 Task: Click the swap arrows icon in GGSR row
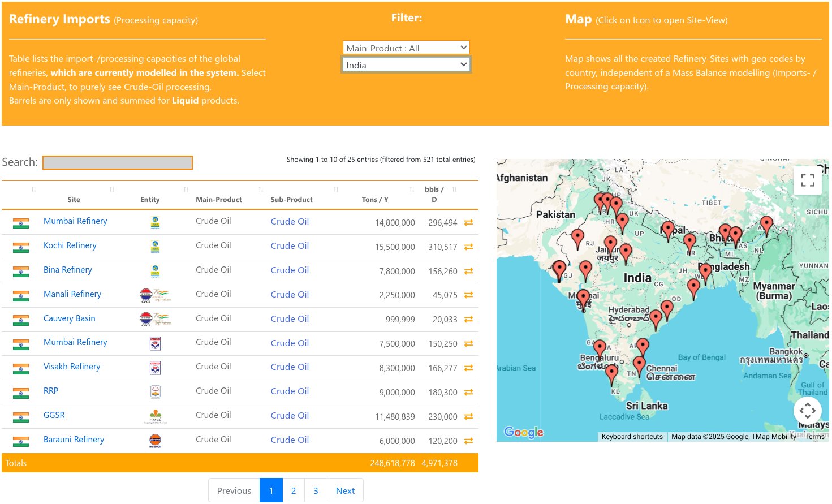468,417
